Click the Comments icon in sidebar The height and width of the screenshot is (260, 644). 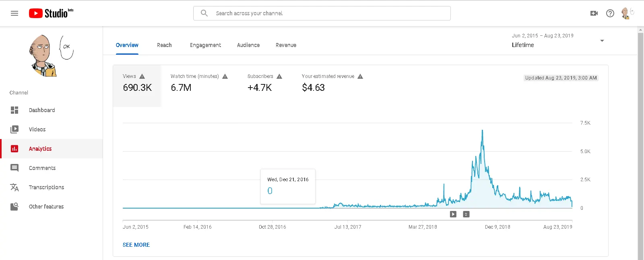[14, 168]
